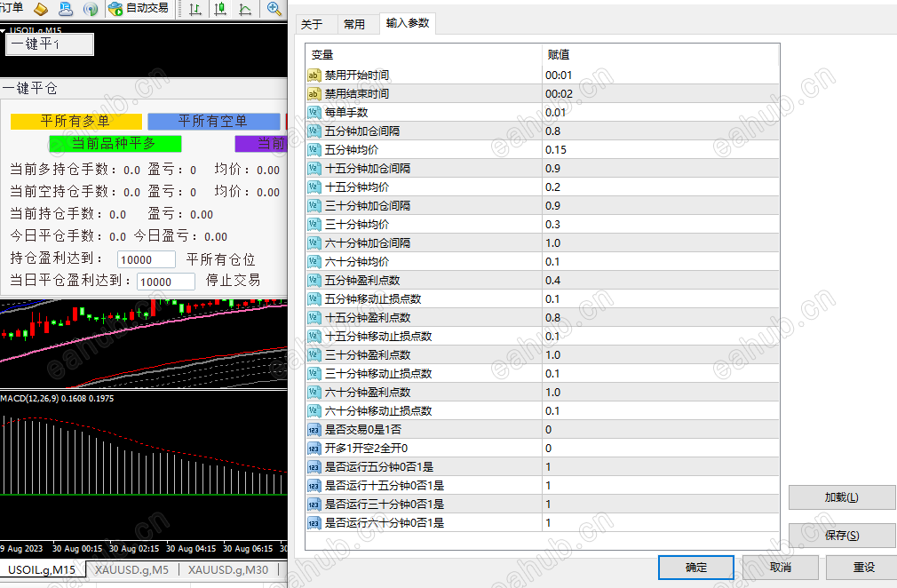Select value 00:01 for 禁用开始时间
Screen dimensions: 897x588
[661, 75]
